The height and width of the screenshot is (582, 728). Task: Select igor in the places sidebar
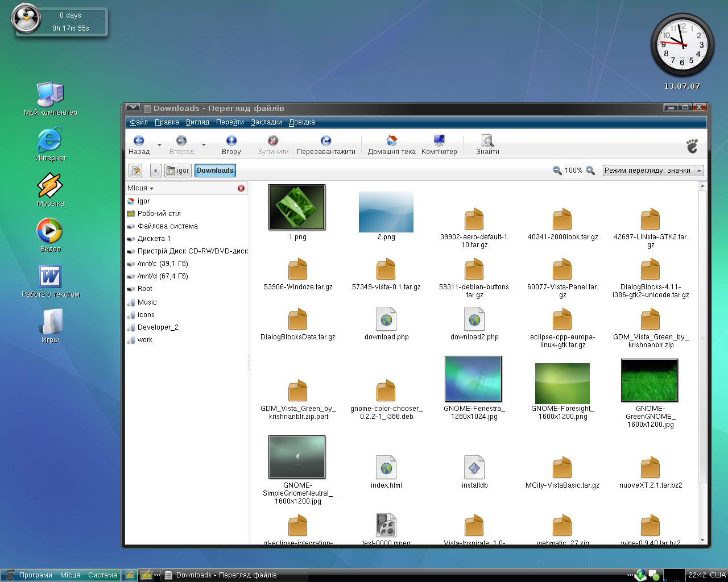(x=187, y=201)
